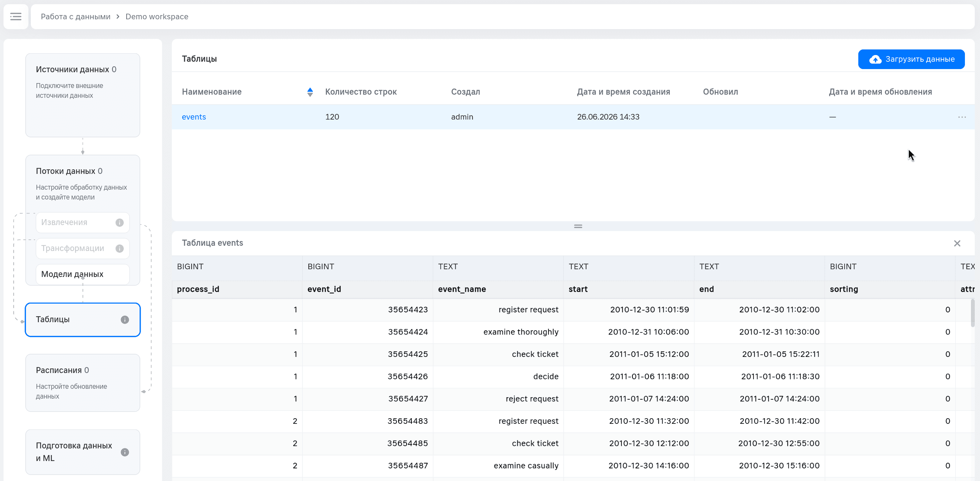This screenshot has height=481, width=980.
Task: Click the info icon on Трансформации
Action: point(120,248)
